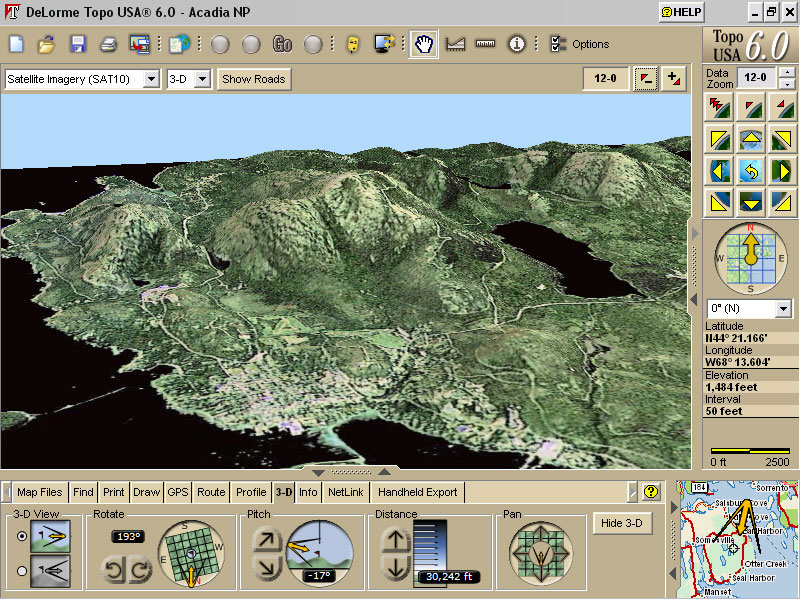
Task: Click the save disk icon
Action: pos(78,44)
